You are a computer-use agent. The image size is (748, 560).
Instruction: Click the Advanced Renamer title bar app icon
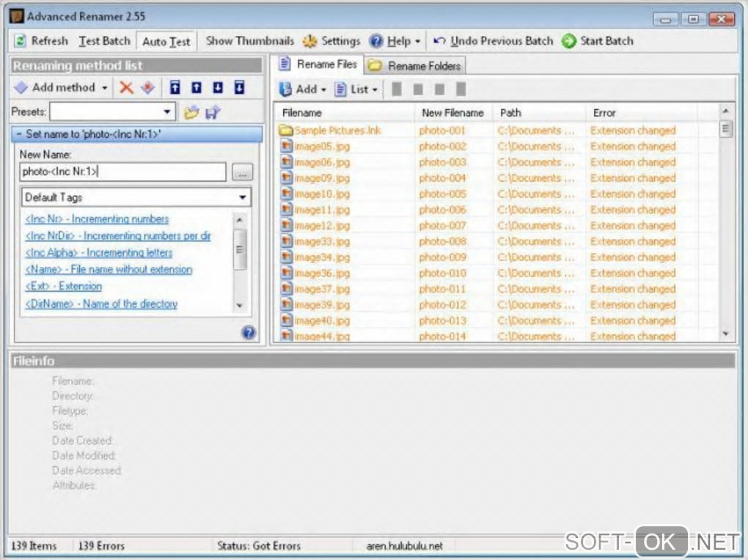coord(17,16)
